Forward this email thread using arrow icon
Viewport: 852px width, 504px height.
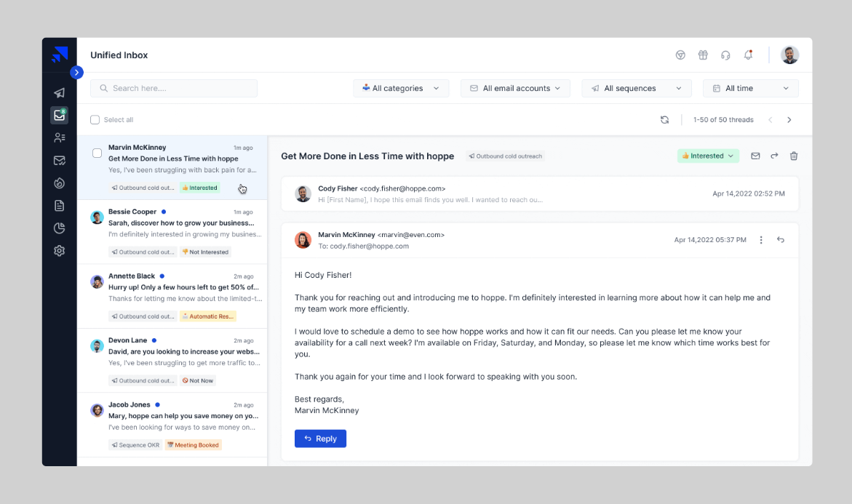tap(774, 156)
